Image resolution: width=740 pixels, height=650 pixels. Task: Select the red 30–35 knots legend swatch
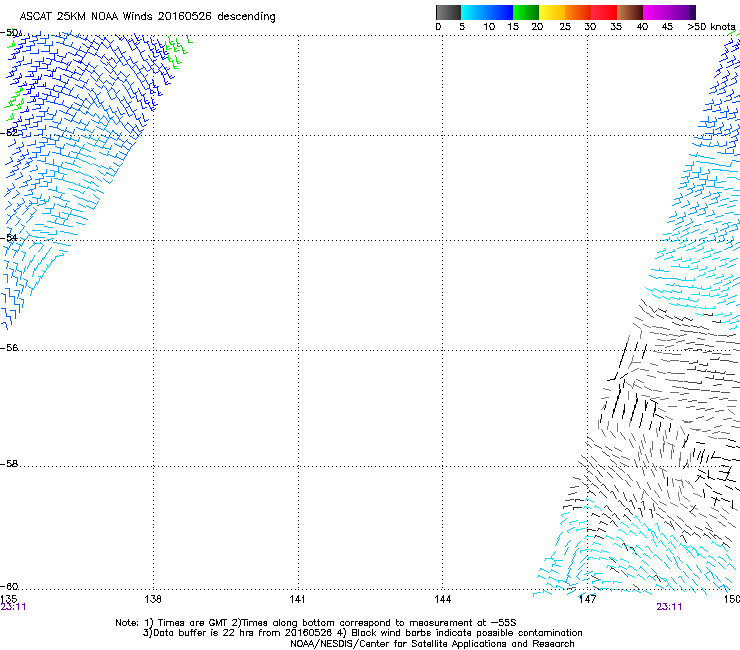604,12
